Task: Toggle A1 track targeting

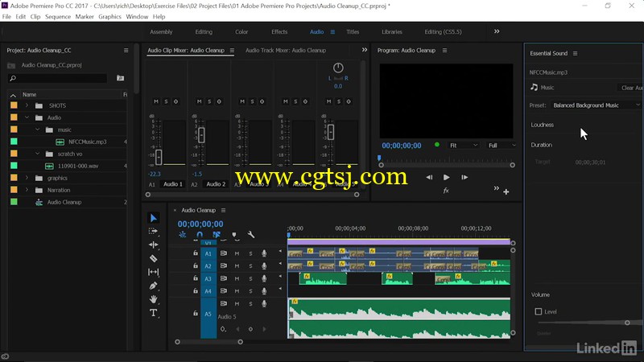Action: coord(208,253)
